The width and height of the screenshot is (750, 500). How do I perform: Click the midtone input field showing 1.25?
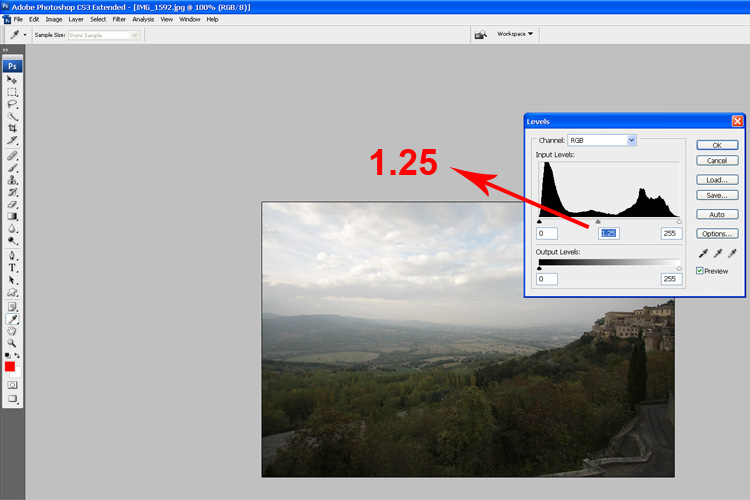609,233
